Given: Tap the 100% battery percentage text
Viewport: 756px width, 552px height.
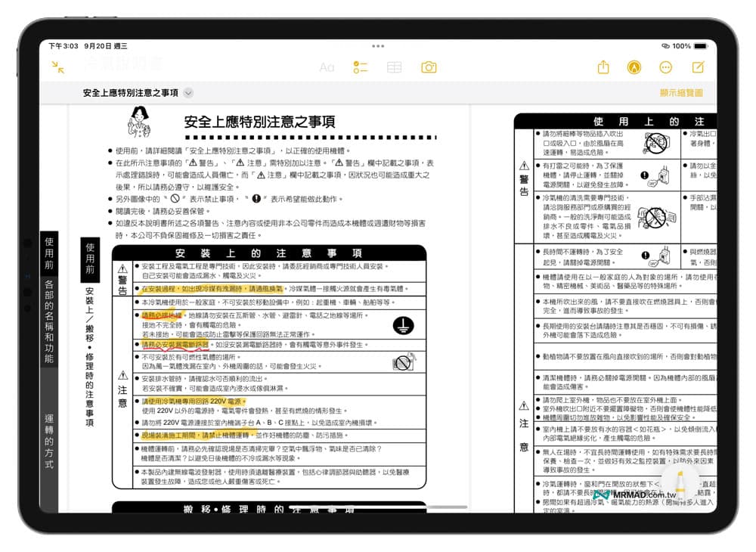Looking at the screenshot, I should click(681, 46).
